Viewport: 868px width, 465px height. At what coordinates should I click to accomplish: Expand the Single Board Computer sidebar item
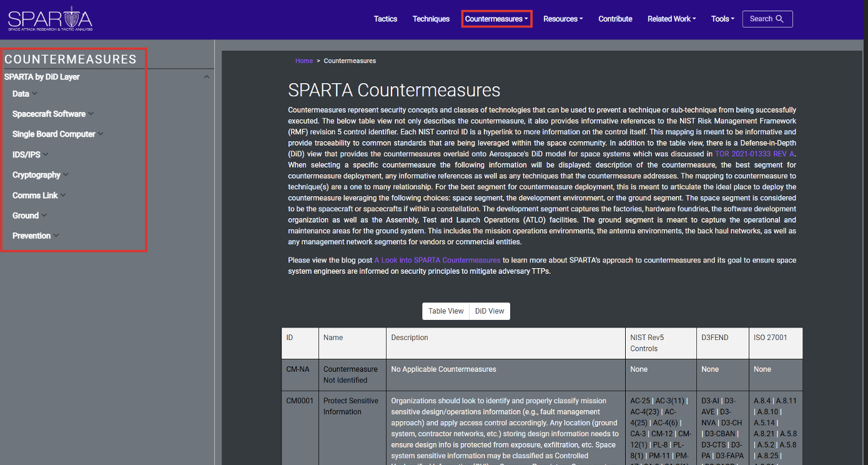58,134
